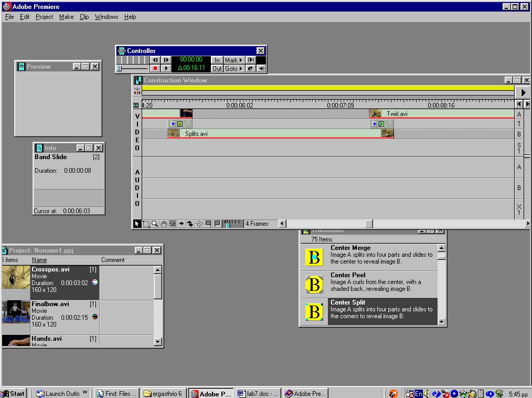Image resolution: width=532 pixels, height=398 pixels.
Task: Open the Project menu
Action: (44, 17)
